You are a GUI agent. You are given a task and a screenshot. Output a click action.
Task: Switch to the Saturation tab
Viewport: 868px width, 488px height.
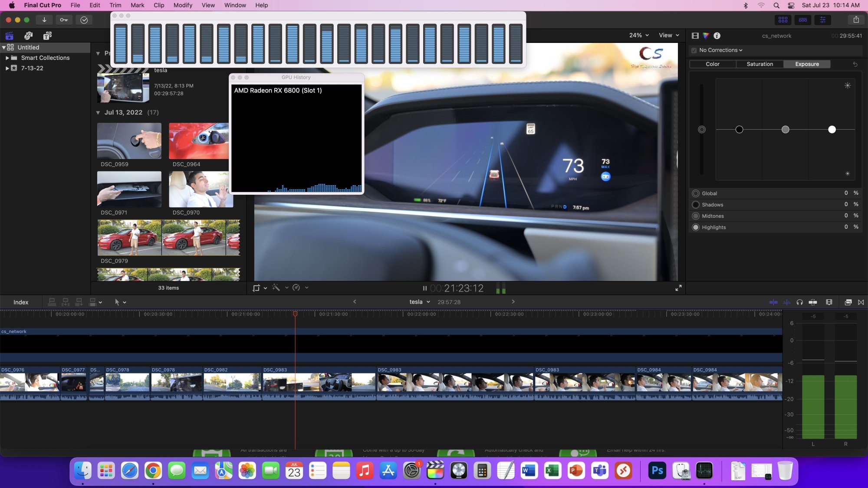coord(759,64)
